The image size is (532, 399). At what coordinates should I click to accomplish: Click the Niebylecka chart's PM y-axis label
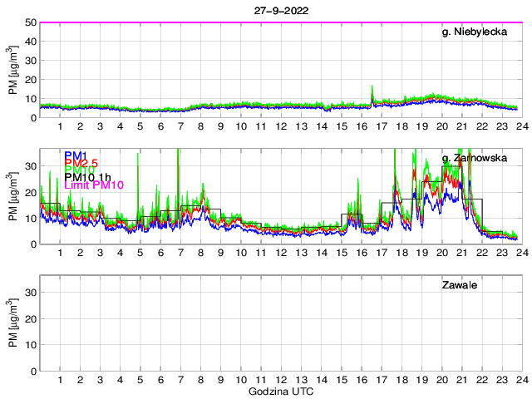click(x=12, y=70)
